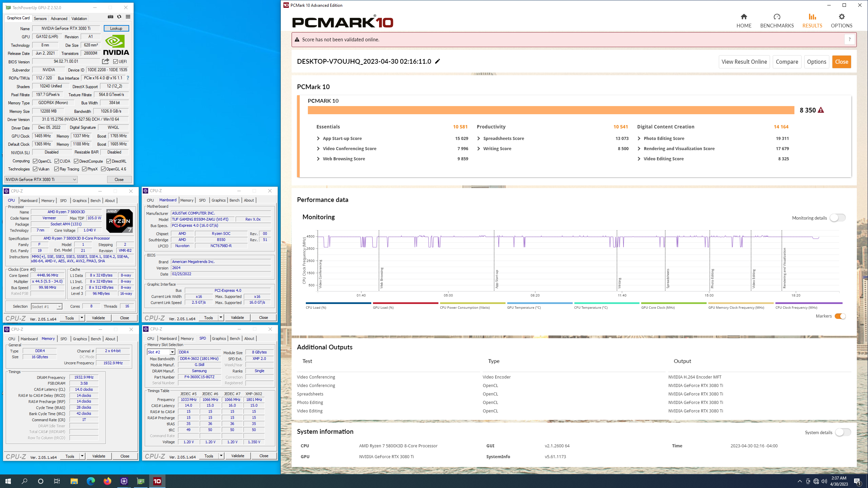Click the CPU Clock Frequency purple legend swatch
868x488 pixels.
tap(809, 303)
